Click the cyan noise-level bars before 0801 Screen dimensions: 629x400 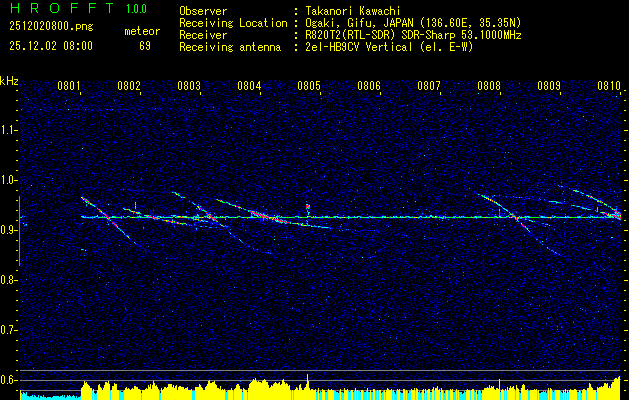tap(51, 396)
